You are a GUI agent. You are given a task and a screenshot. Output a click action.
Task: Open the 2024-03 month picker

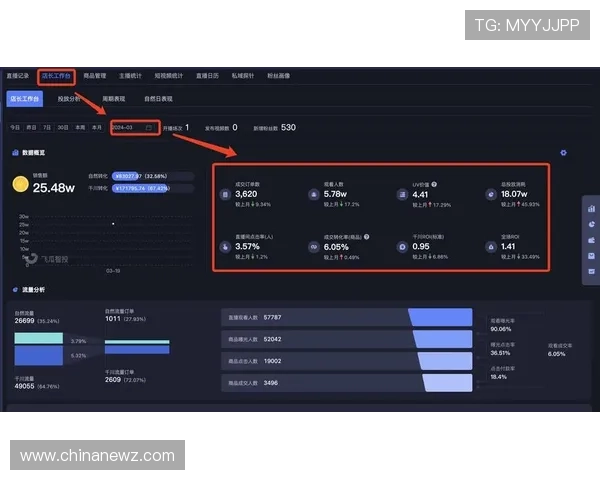[x=125, y=128]
